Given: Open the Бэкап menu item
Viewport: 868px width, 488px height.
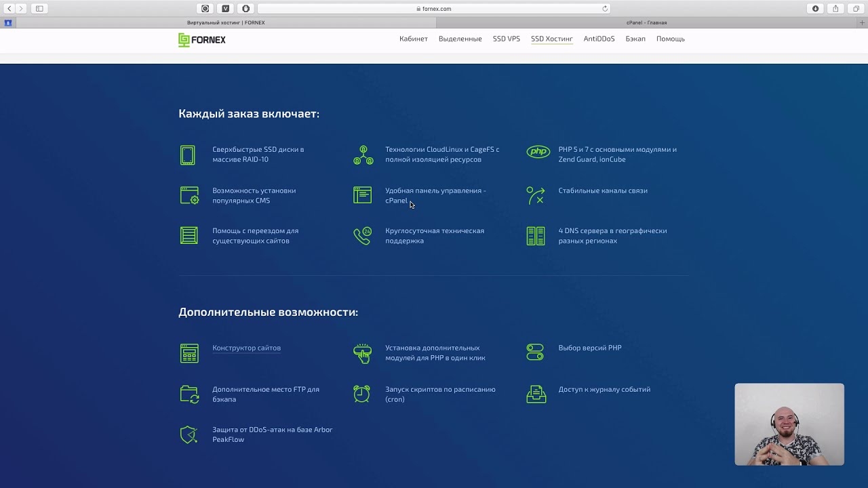Looking at the screenshot, I should 635,39.
